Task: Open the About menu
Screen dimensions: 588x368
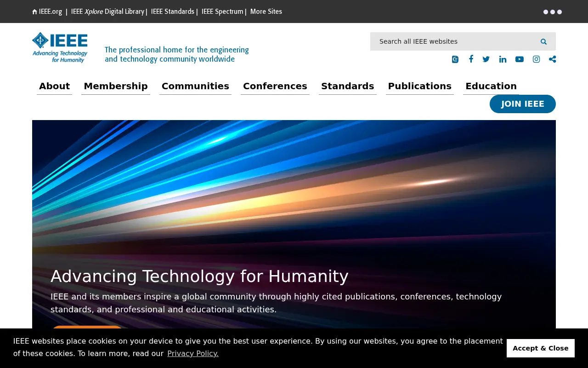Action: coord(54,86)
